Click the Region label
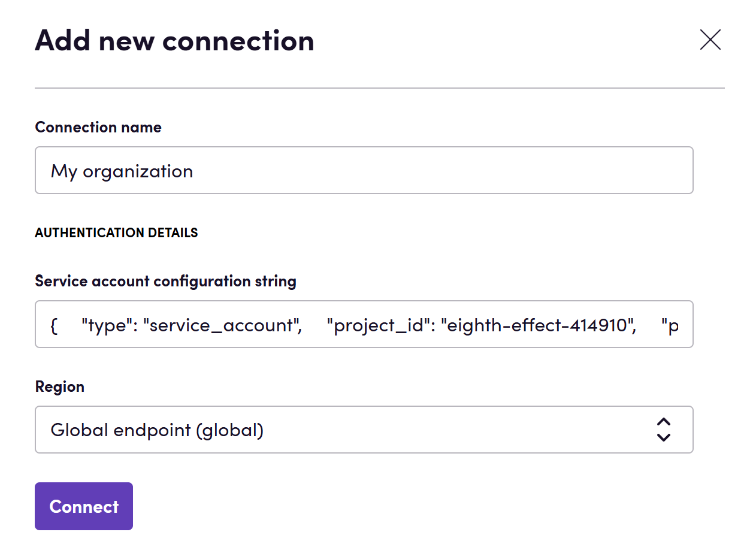Image resolution: width=756 pixels, height=550 pixels. pyautogui.click(x=60, y=386)
